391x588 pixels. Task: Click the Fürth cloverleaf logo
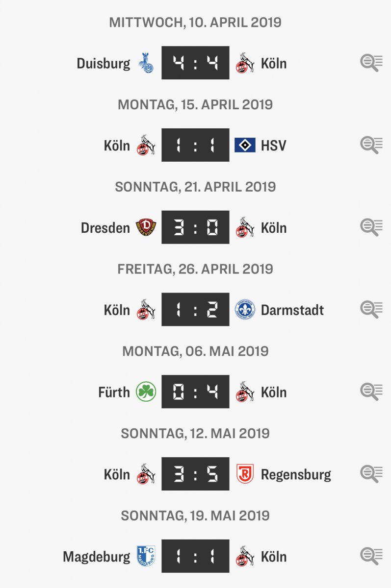[x=146, y=392]
